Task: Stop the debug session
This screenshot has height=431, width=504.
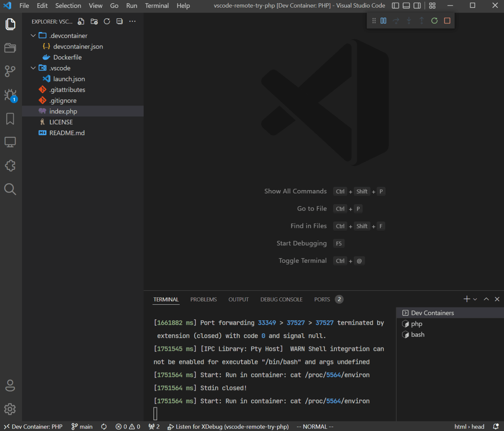Action: click(447, 21)
